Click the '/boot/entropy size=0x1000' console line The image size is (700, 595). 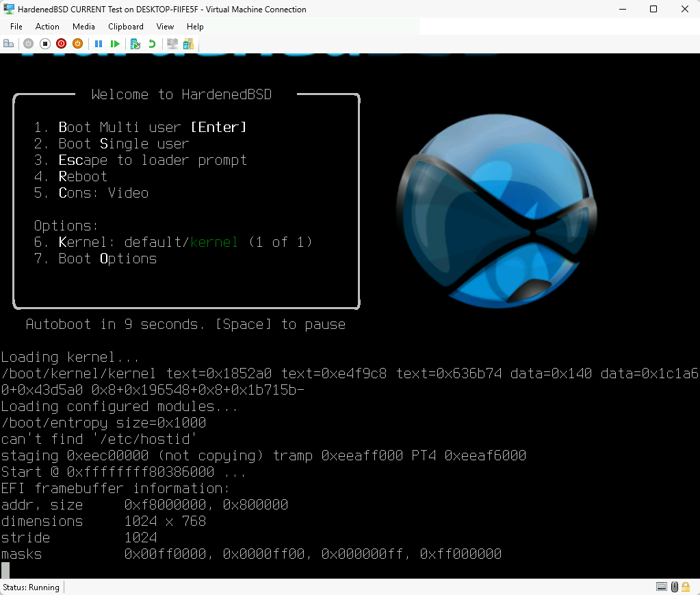(x=103, y=423)
